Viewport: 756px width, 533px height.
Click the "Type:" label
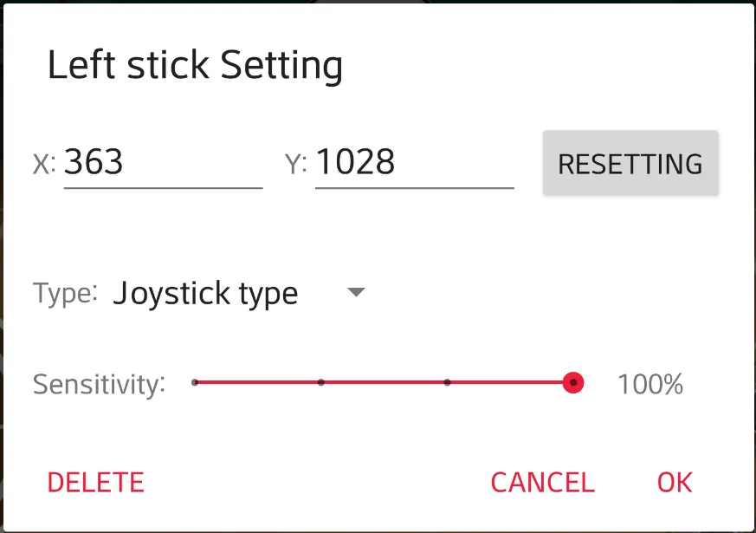click(x=65, y=293)
